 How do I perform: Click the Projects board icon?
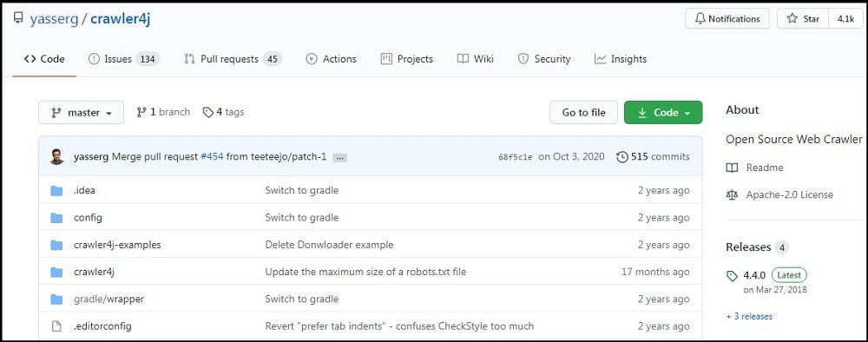click(386, 59)
